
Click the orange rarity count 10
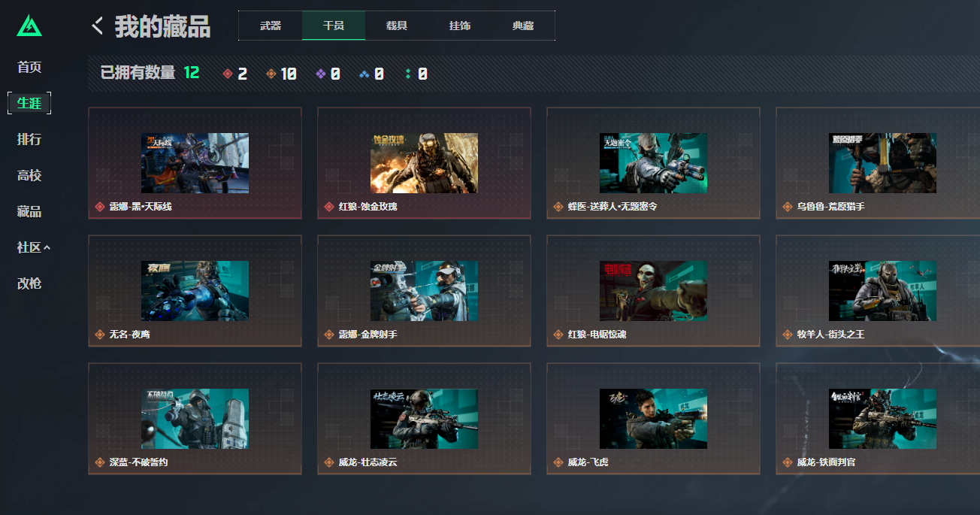tap(289, 74)
